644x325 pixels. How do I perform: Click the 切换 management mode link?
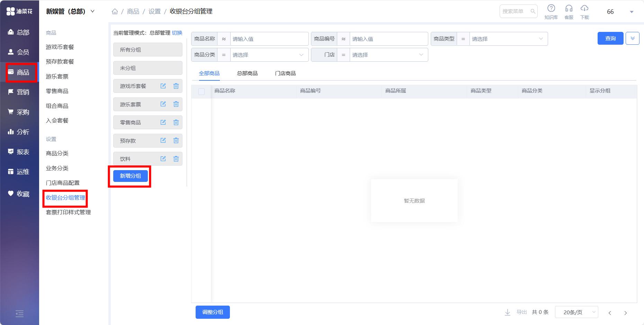click(x=177, y=33)
